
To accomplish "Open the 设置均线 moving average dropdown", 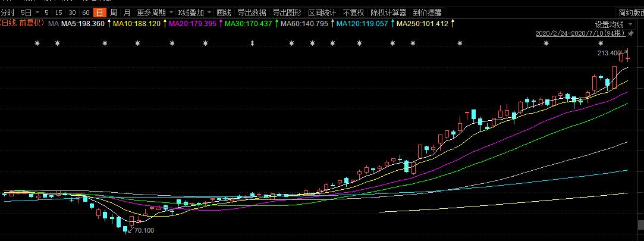I will [x=613, y=24].
